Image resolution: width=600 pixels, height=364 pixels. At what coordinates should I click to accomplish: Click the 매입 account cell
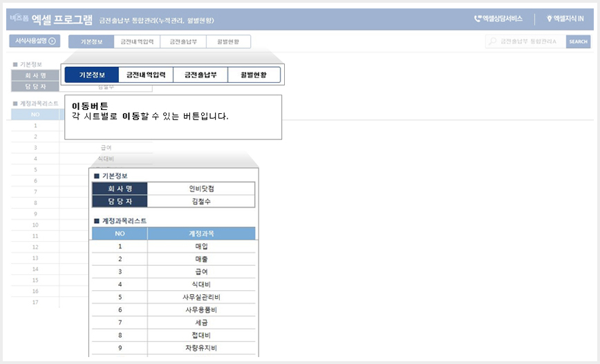point(201,246)
